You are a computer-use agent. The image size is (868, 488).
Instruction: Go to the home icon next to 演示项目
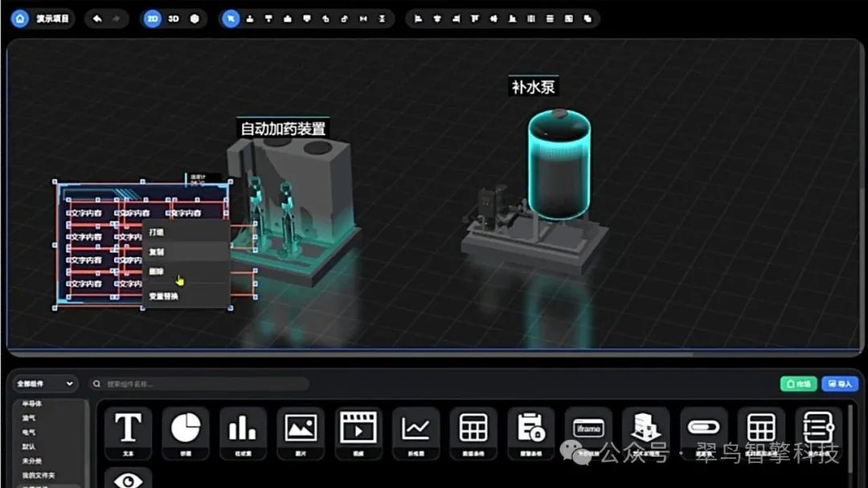20,18
